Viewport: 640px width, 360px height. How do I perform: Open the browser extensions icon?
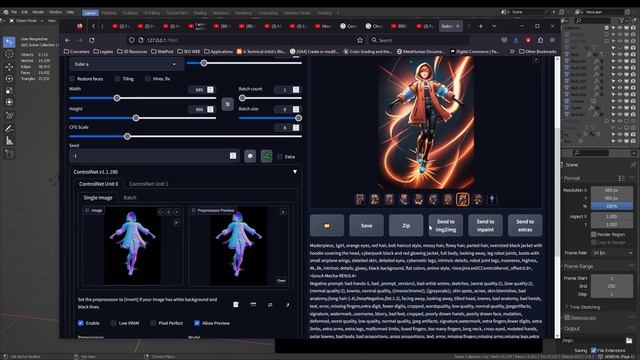[x=540, y=40]
